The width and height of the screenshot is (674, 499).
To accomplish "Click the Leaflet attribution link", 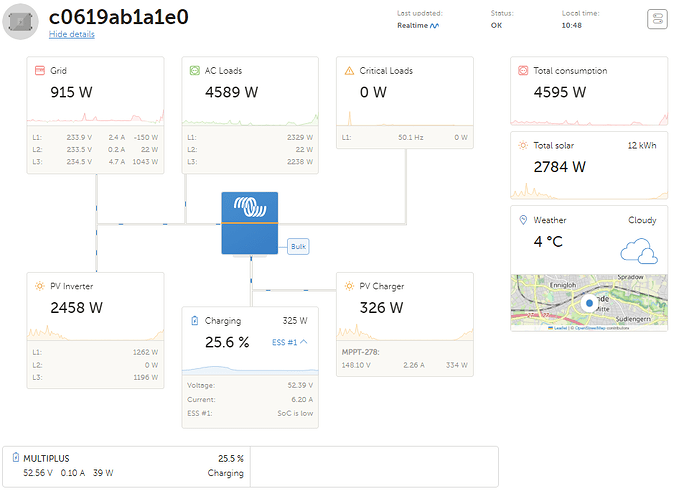I will pos(560,328).
